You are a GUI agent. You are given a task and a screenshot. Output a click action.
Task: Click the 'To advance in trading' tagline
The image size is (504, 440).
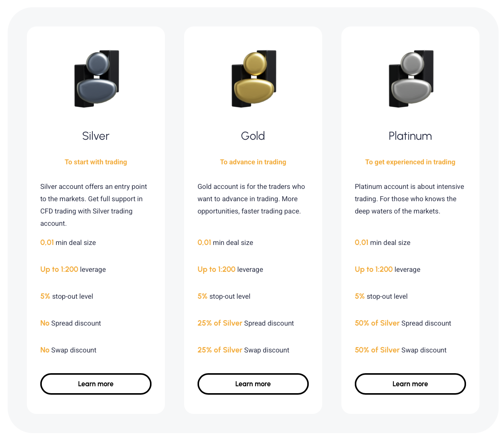[253, 162]
